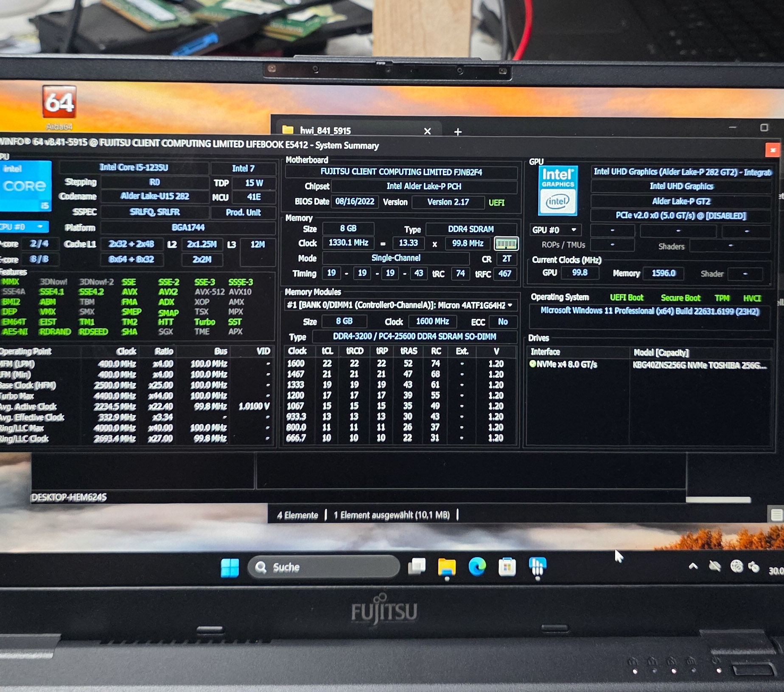Viewport: 784px width, 692px height.
Task: Click the "Prod. Unit" field
Action: 244,212
